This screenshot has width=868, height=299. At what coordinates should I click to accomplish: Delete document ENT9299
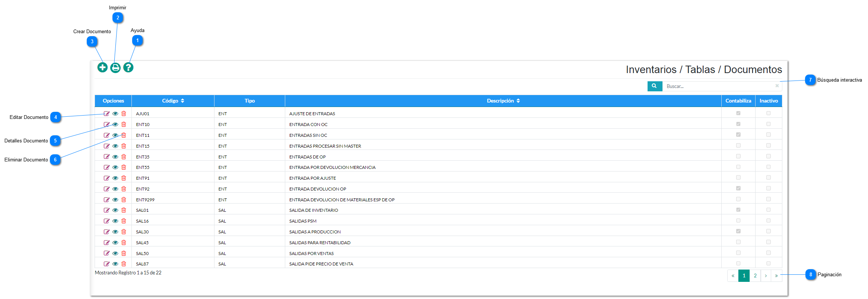[124, 200]
